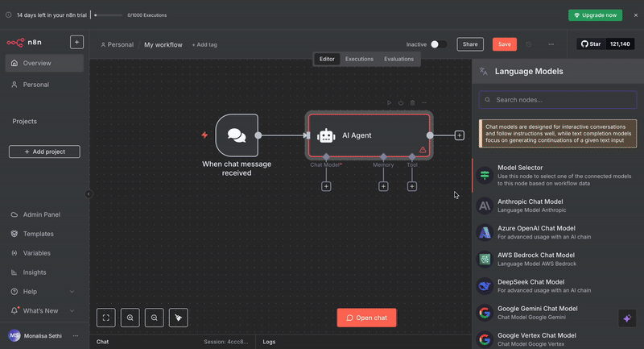This screenshot has height=349, width=644.
Task: Click the MS user avatar
Action: pyautogui.click(x=14, y=336)
